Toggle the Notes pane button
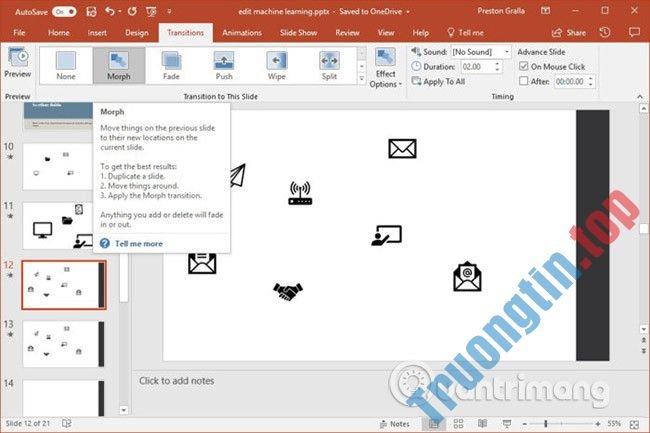The width and height of the screenshot is (650, 433). [x=395, y=424]
